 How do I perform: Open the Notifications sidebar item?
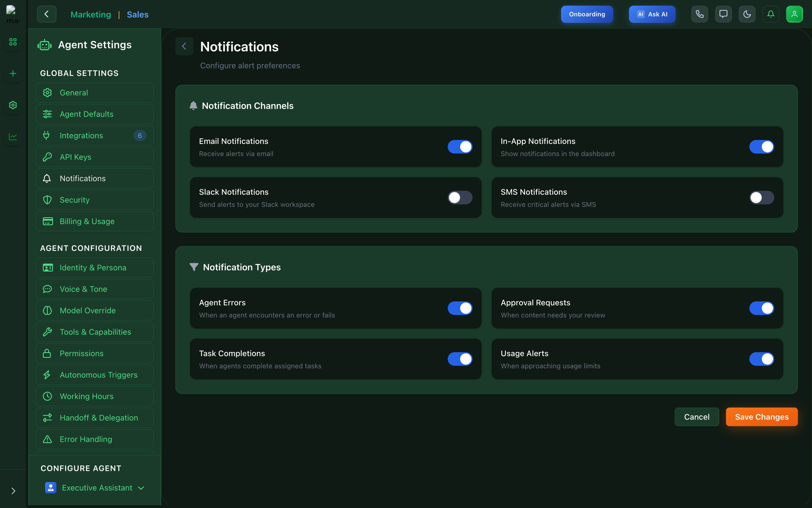[x=95, y=178]
